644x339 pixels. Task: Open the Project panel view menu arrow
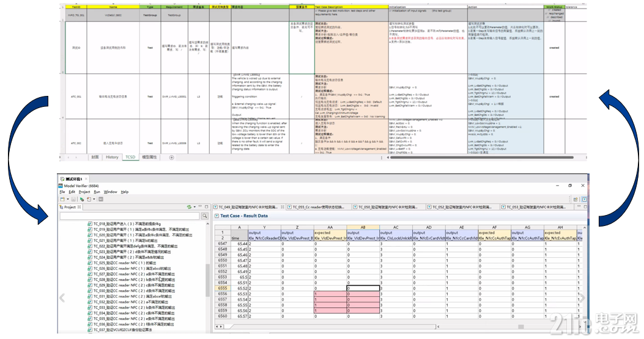pos(194,207)
